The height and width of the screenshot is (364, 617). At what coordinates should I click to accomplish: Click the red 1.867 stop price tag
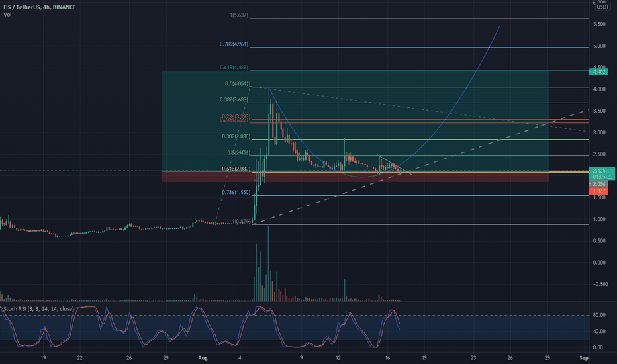pyautogui.click(x=598, y=191)
